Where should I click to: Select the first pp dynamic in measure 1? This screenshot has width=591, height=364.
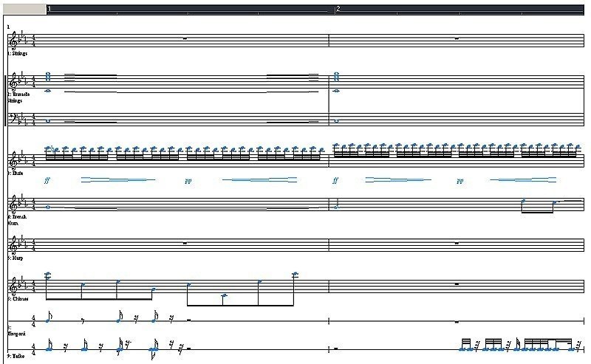188,180
